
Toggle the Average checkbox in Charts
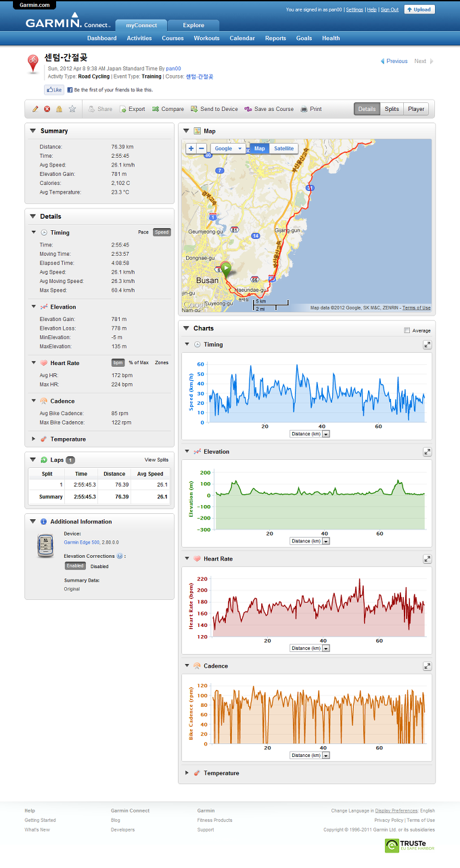click(407, 330)
